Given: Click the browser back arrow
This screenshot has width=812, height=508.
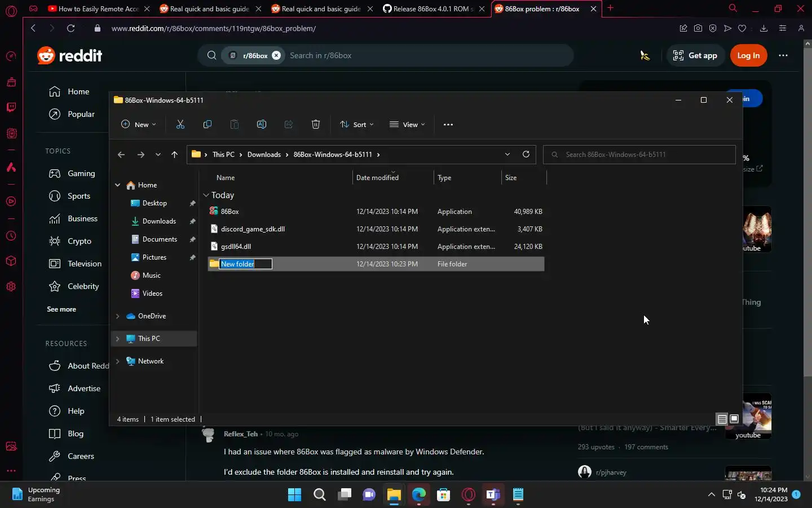Looking at the screenshot, I should (x=33, y=28).
